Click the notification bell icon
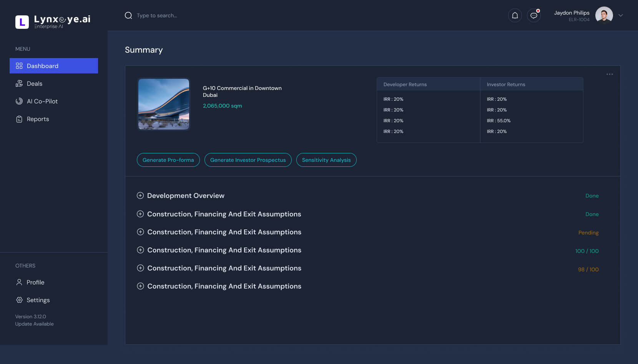 click(515, 15)
